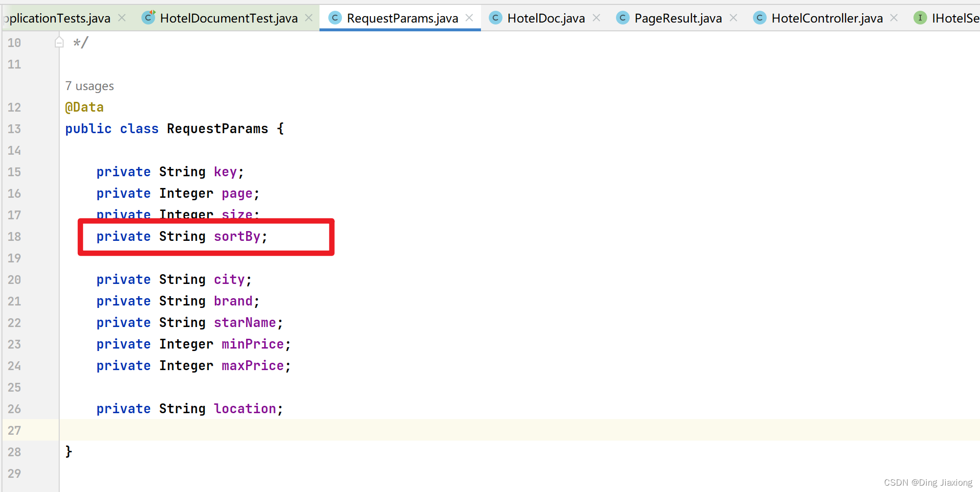Click the PageResult.java class icon
The image size is (980, 492).
click(x=623, y=18)
